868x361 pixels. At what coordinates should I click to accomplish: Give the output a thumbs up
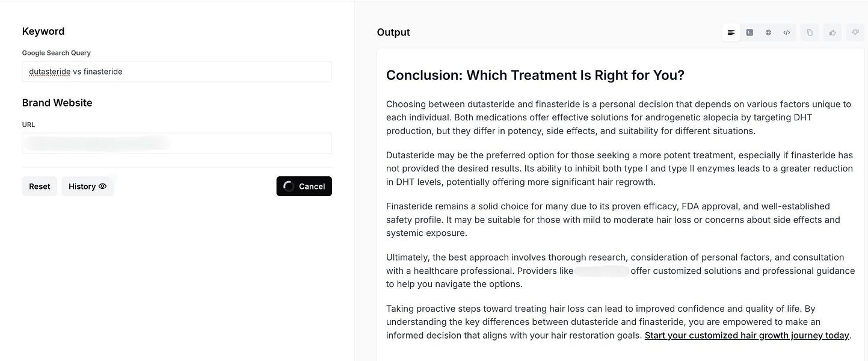click(833, 32)
